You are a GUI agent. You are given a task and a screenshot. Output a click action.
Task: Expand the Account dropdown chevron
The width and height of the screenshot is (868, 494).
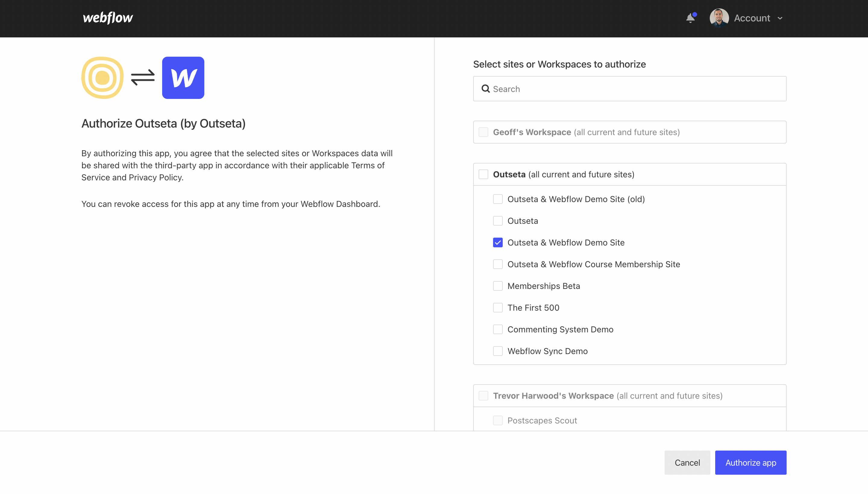780,18
